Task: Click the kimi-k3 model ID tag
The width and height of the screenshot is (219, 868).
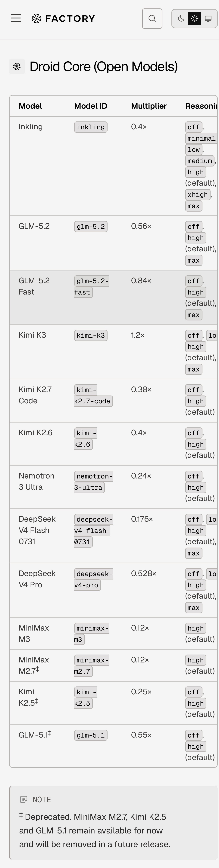Action: [91, 335]
